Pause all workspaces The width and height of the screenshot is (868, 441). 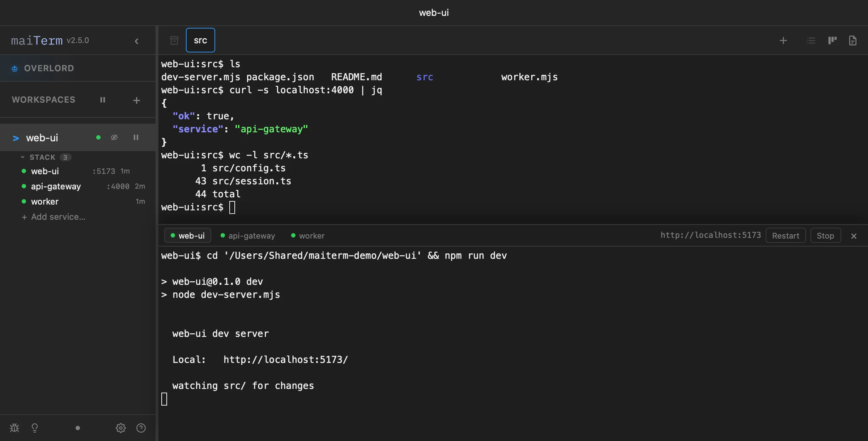103,100
